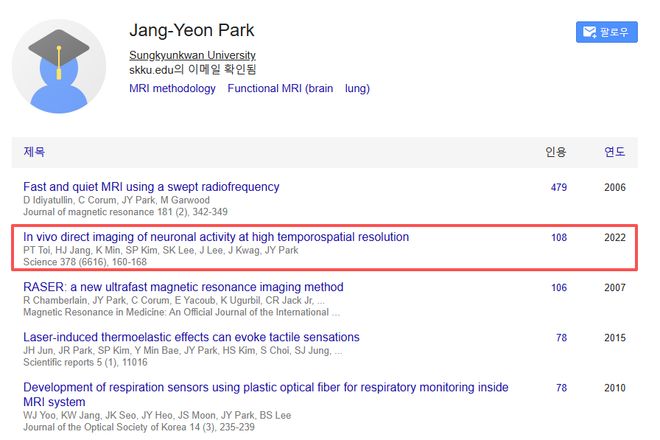The width and height of the screenshot is (660, 440).
Task: View 78 citations for respiration sensors paper
Action: tap(561, 387)
